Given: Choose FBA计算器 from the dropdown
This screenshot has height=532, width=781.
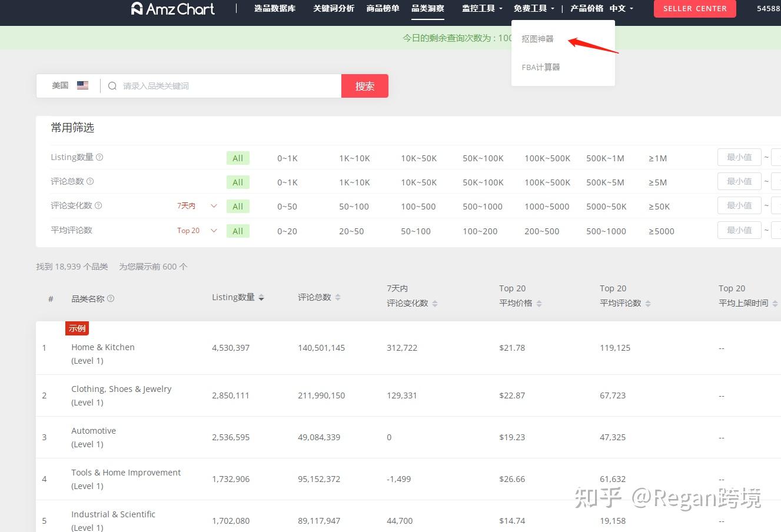Looking at the screenshot, I should coord(541,67).
